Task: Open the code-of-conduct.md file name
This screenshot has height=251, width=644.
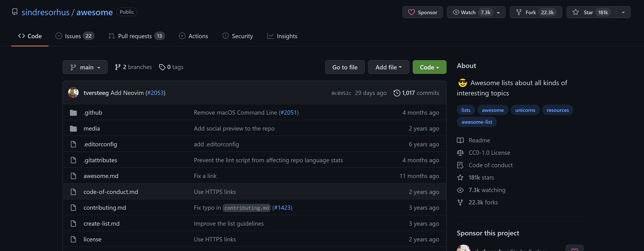Action: 111,192
